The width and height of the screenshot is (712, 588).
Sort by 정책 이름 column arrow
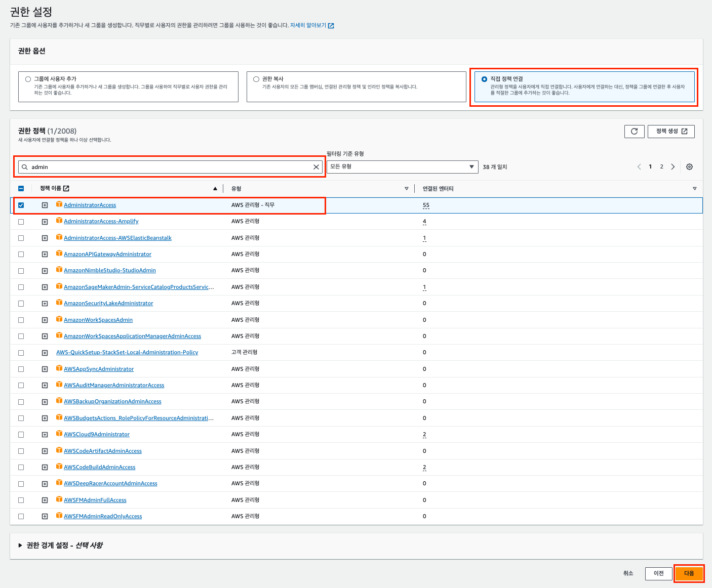point(215,189)
